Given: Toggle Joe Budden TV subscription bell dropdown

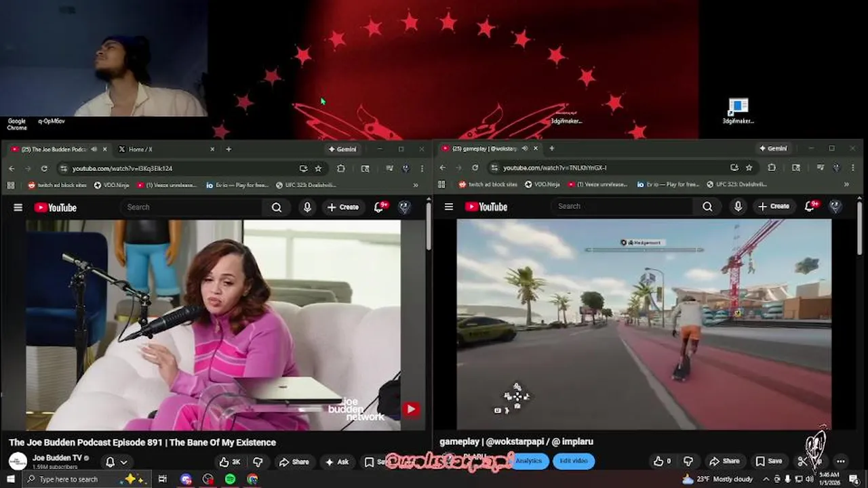Looking at the screenshot, I should pos(115,462).
